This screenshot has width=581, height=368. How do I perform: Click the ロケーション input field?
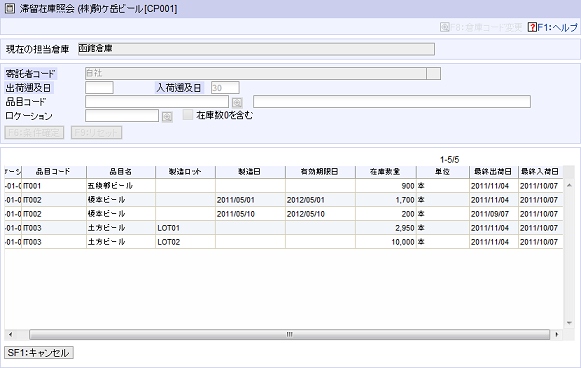coord(122,116)
